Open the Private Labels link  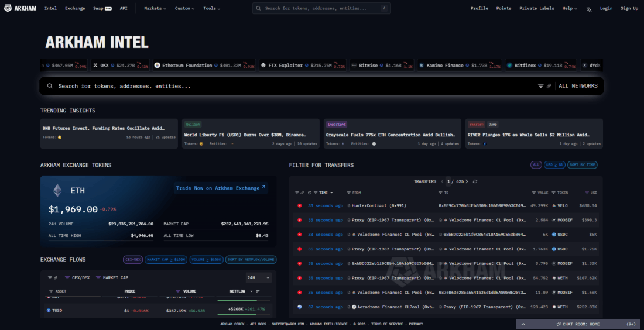click(x=536, y=8)
